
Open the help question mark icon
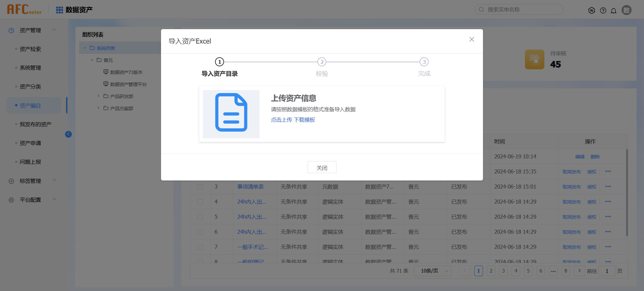tap(603, 10)
